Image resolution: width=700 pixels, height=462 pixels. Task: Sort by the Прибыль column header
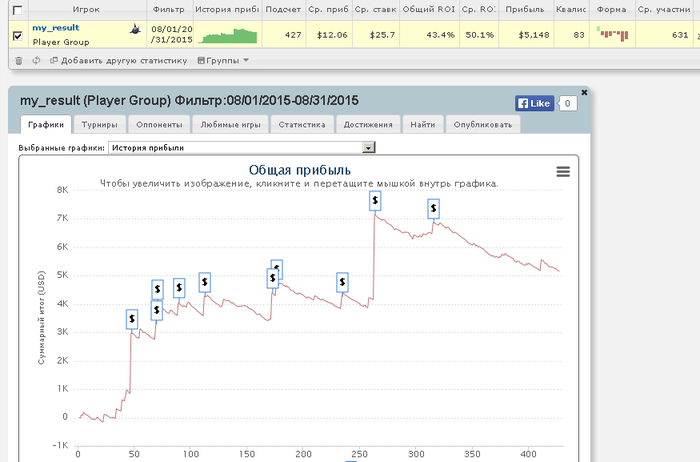pyautogui.click(x=525, y=9)
